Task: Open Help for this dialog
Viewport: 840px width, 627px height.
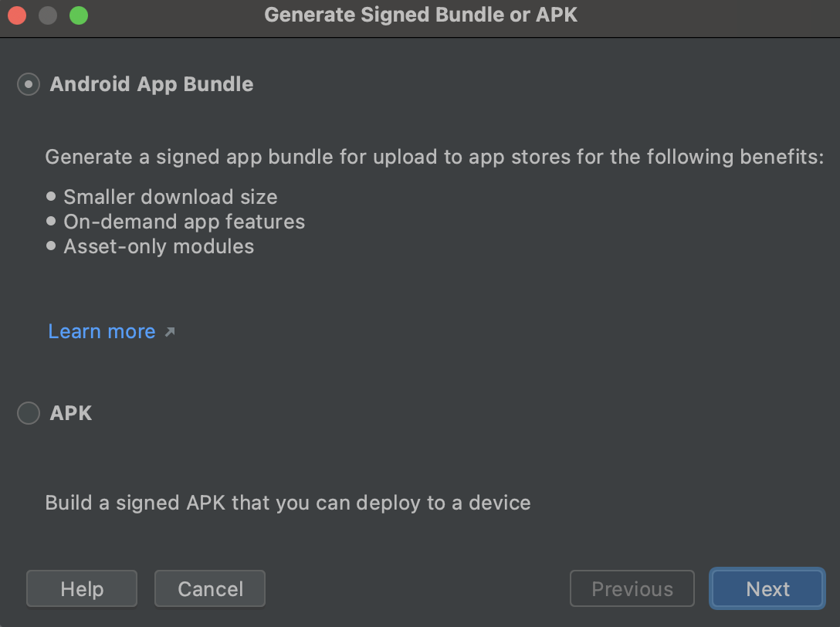Action: 82,588
